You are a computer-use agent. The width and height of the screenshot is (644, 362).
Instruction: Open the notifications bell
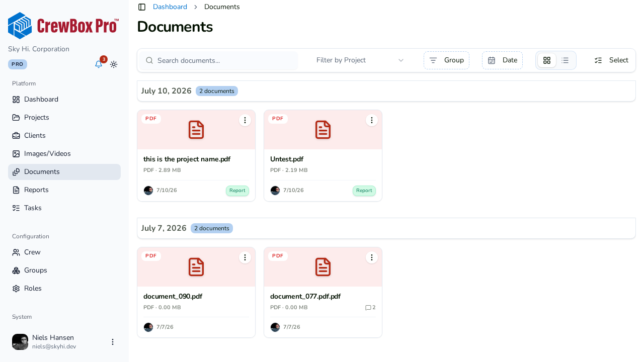coord(99,64)
